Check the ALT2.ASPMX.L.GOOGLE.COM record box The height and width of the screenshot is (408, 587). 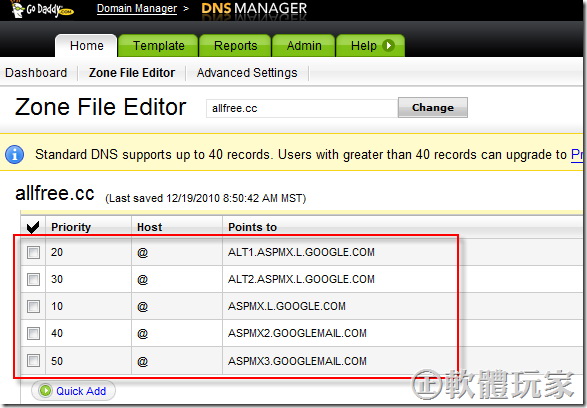(33, 279)
